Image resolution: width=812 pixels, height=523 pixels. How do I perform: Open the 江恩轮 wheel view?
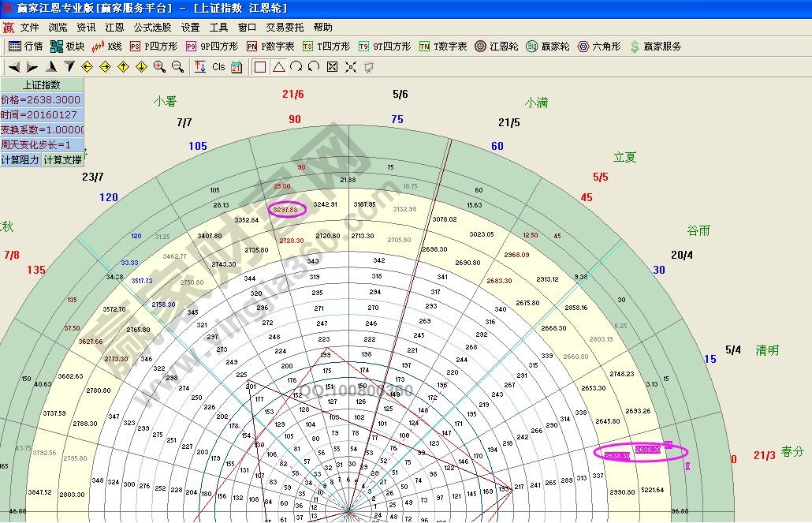click(x=496, y=47)
